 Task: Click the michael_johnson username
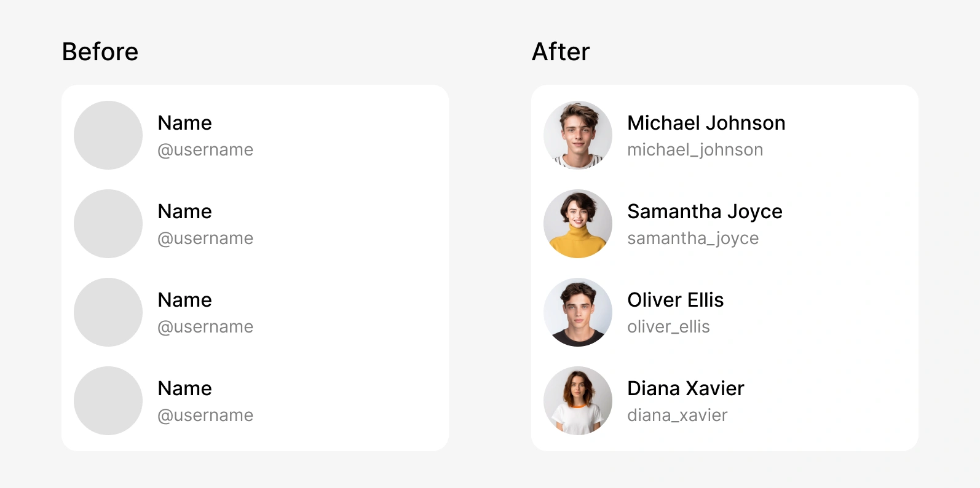coord(695,150)
